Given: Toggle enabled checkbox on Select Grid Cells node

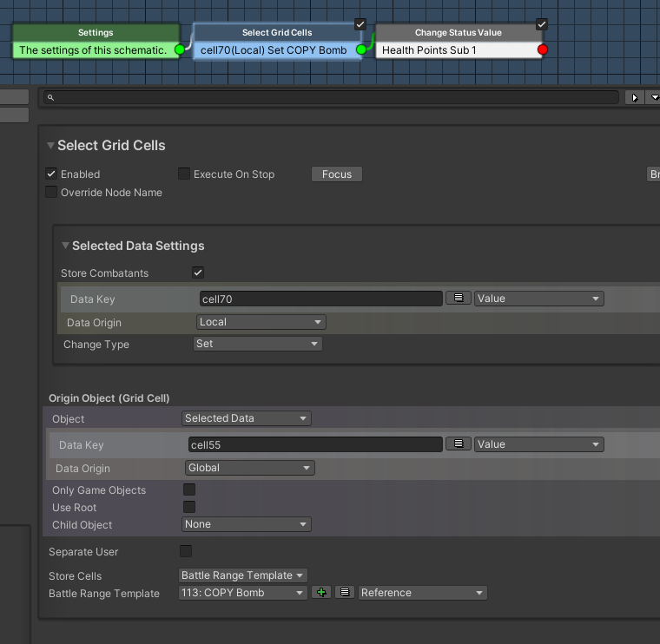Looking at the screenshot, I should coord(360,24).
